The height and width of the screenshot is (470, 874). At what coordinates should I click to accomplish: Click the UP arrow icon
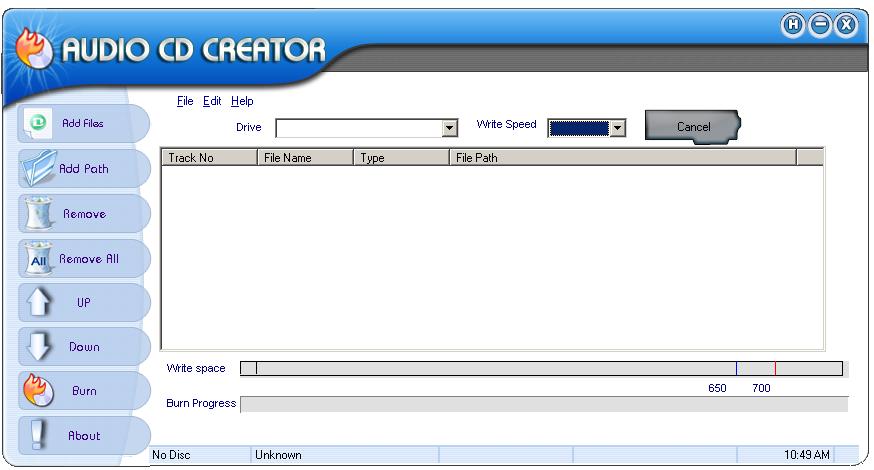click(38, 303)
